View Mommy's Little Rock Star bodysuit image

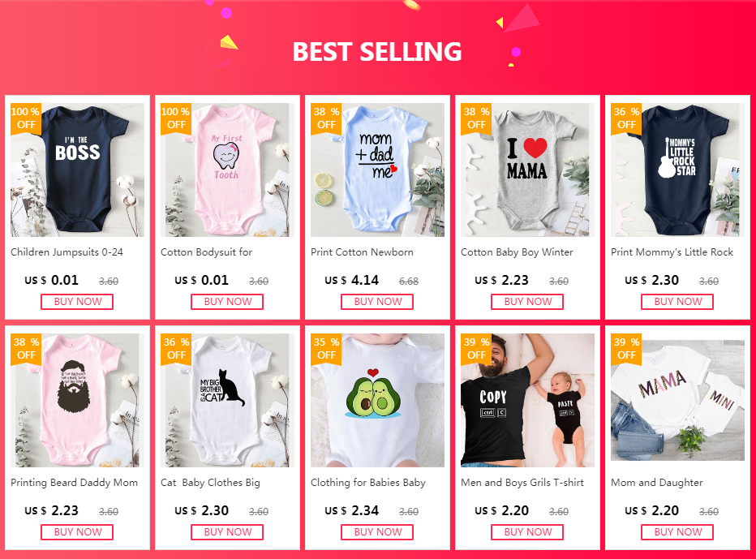[x=677, y=170]
